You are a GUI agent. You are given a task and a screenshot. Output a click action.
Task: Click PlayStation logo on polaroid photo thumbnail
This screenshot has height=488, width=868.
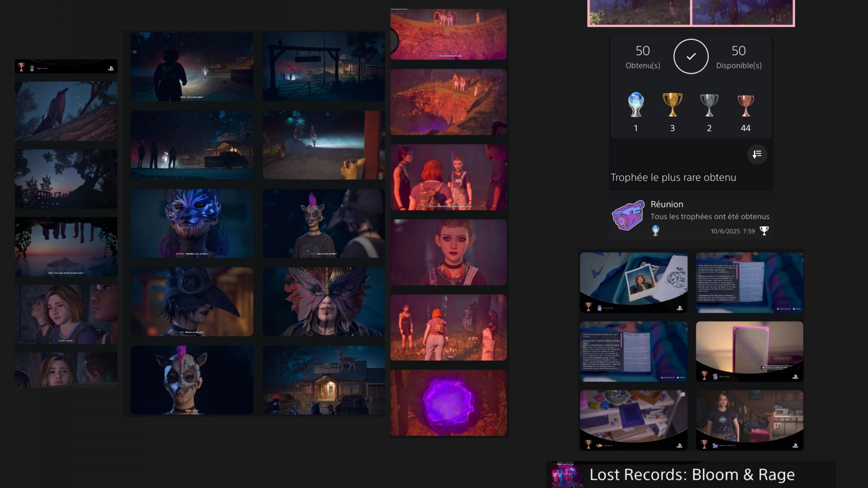point(679,308)
